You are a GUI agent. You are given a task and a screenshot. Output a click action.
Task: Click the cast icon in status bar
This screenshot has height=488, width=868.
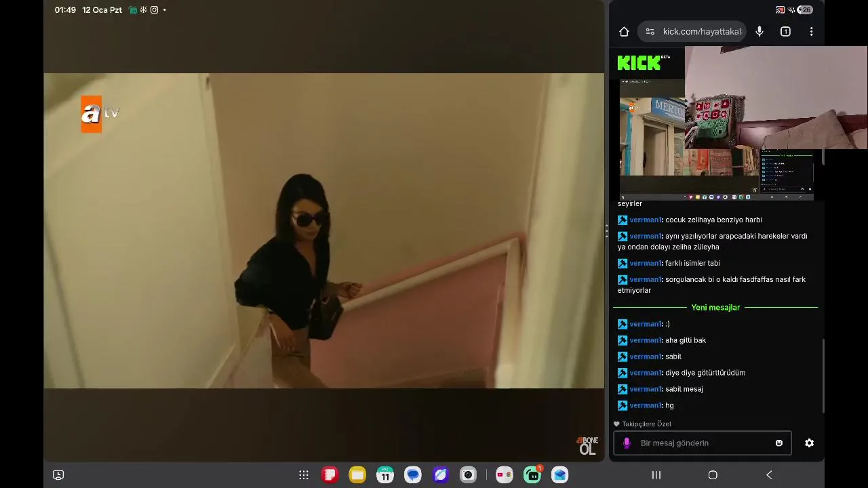click(780, 9)
